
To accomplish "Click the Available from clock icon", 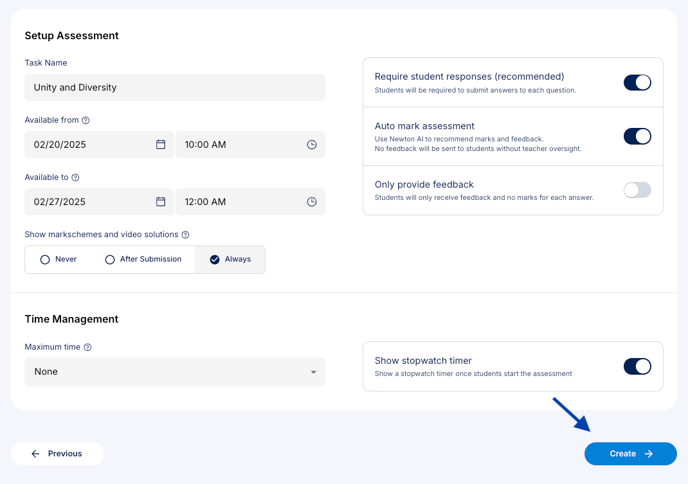I will (312, 144).
